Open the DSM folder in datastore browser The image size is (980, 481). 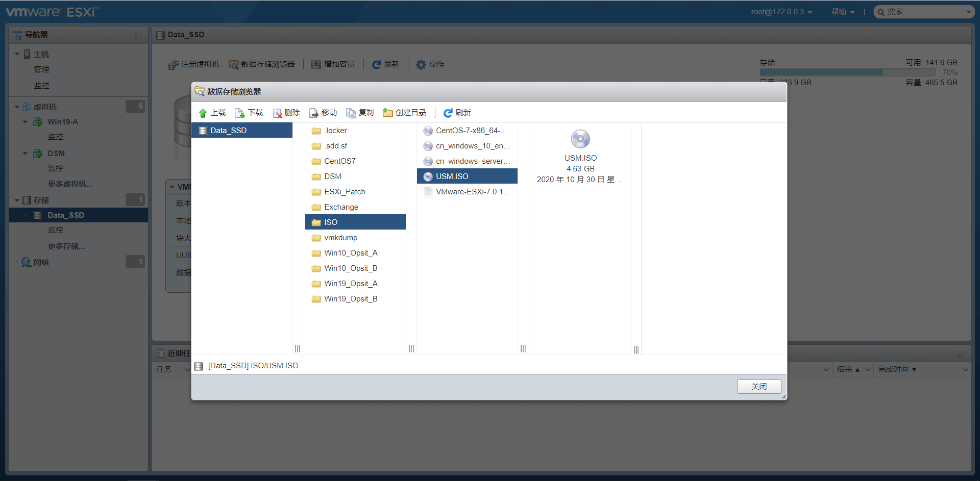click(355, 176)
